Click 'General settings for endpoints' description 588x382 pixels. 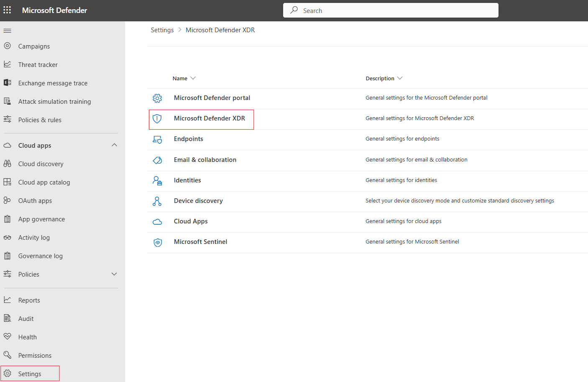402,139
